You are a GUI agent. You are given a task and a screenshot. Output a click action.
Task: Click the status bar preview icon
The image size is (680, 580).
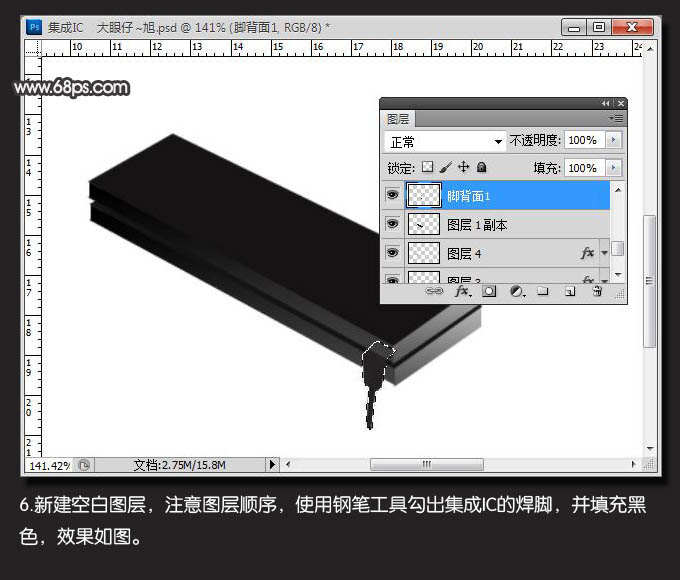(84, 465)
